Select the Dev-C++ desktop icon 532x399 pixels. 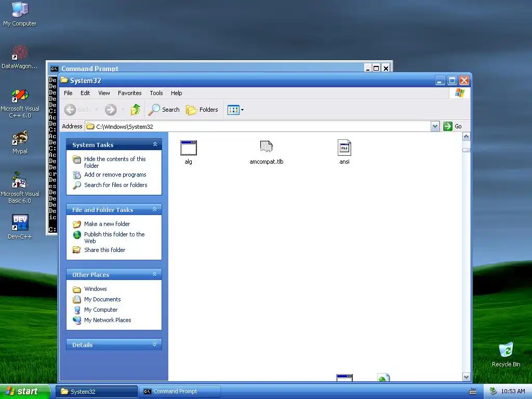20,227
